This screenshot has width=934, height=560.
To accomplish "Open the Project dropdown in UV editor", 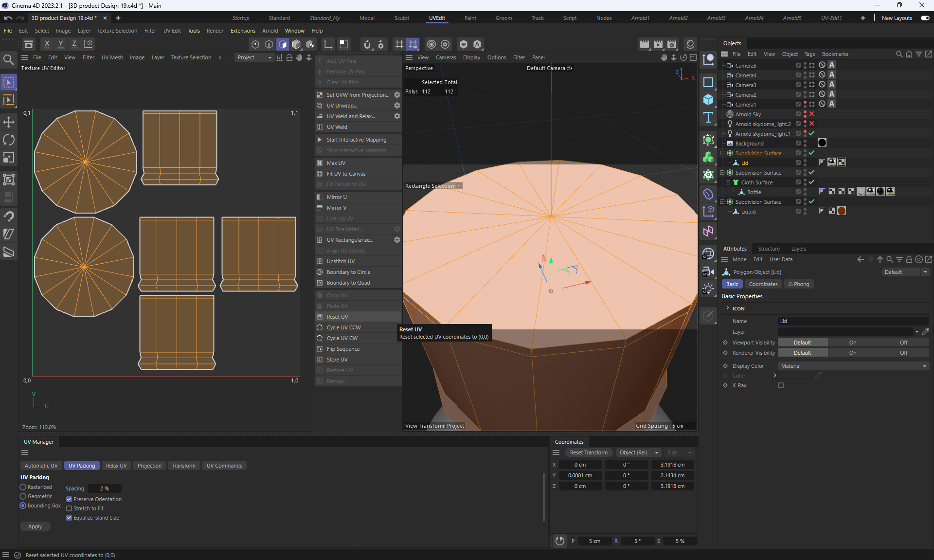I will [254, 57].
